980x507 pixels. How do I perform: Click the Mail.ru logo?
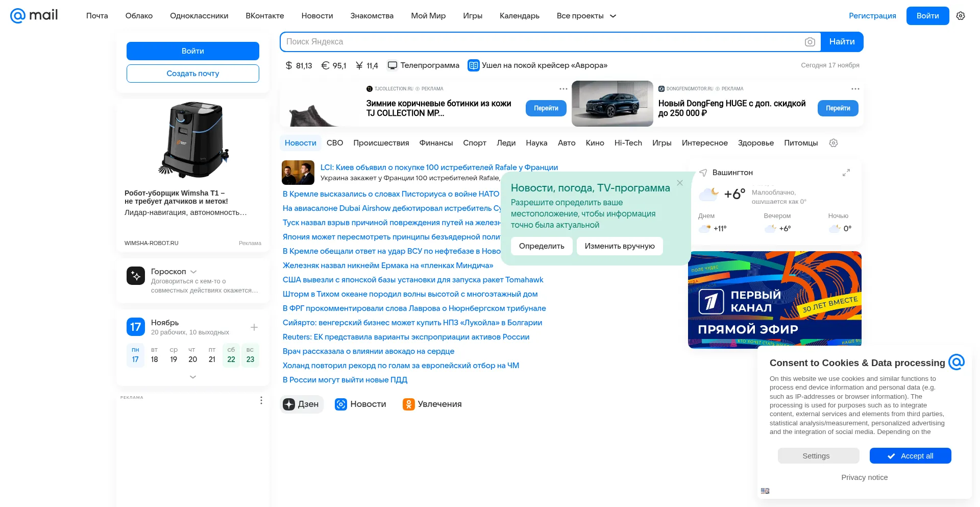point(34,16)
